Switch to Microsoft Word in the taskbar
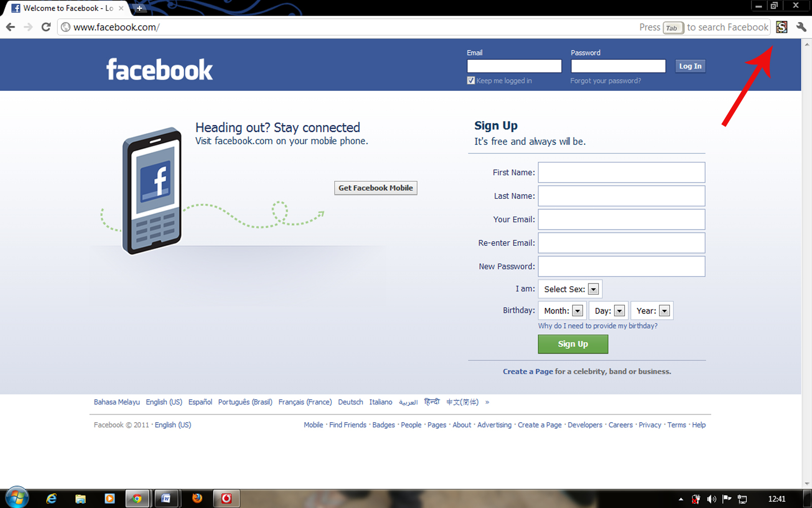This screenshot has height=508, width=812. [x=166, y=498]
